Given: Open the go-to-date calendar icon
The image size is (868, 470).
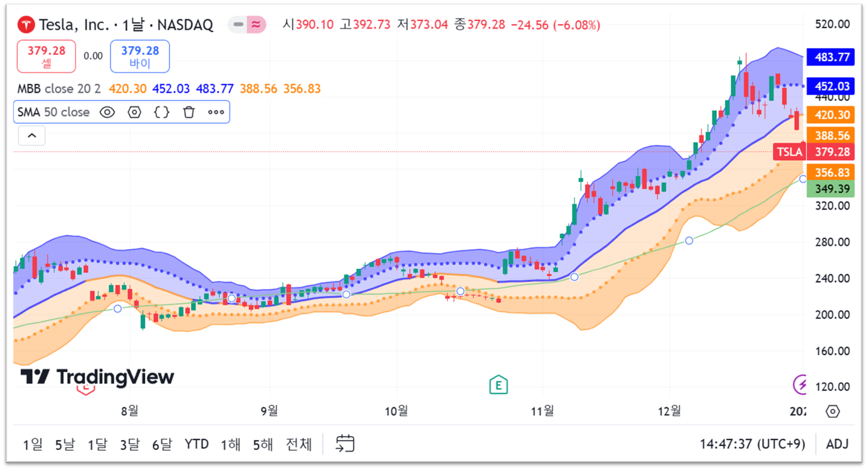Looking at the screenshot, I should tap(345, 444).
